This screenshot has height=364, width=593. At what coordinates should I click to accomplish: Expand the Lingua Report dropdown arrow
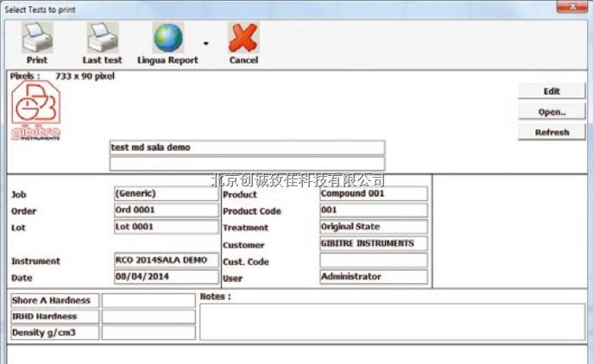click(205, 41)
